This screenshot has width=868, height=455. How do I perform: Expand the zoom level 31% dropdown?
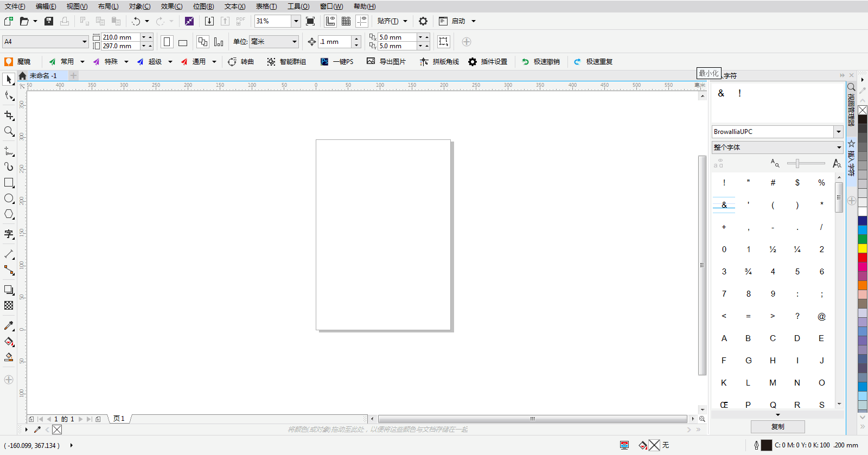coord(296,21)
